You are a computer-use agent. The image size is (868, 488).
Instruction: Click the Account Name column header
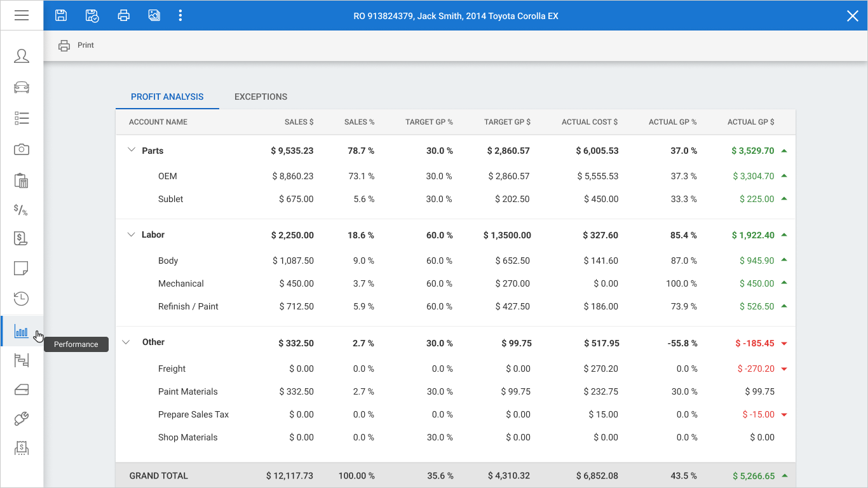coord(158,122)
